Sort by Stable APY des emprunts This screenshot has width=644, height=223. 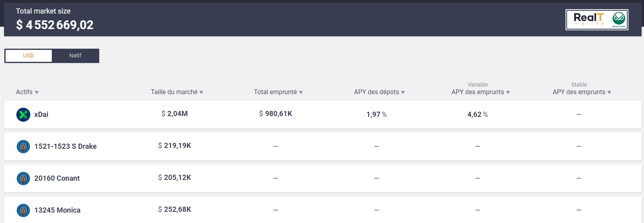pos(582,92)
